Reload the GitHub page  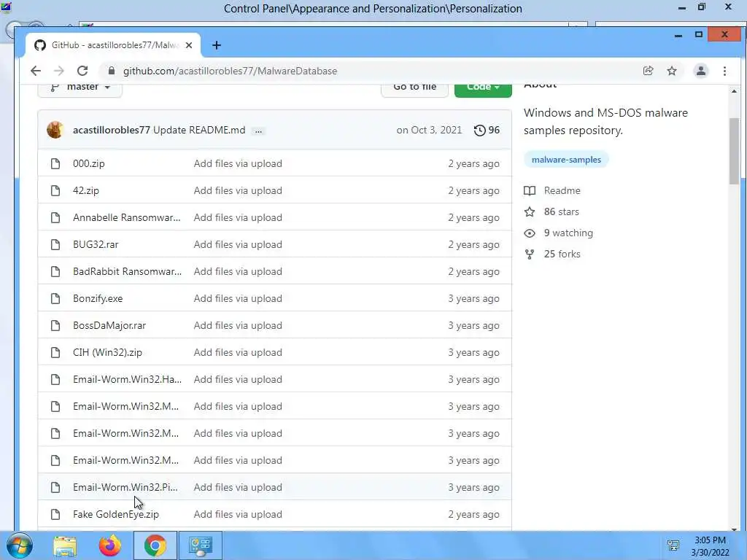point(82,71)
